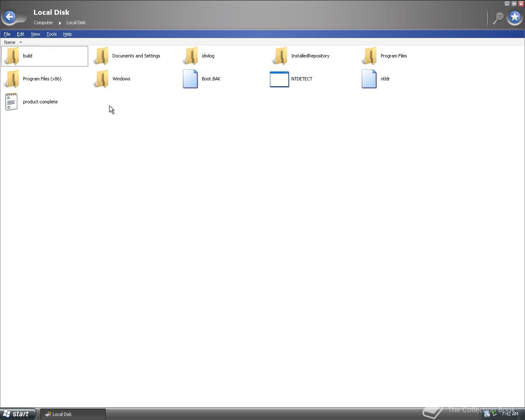Open the File menu

[7, 34]
